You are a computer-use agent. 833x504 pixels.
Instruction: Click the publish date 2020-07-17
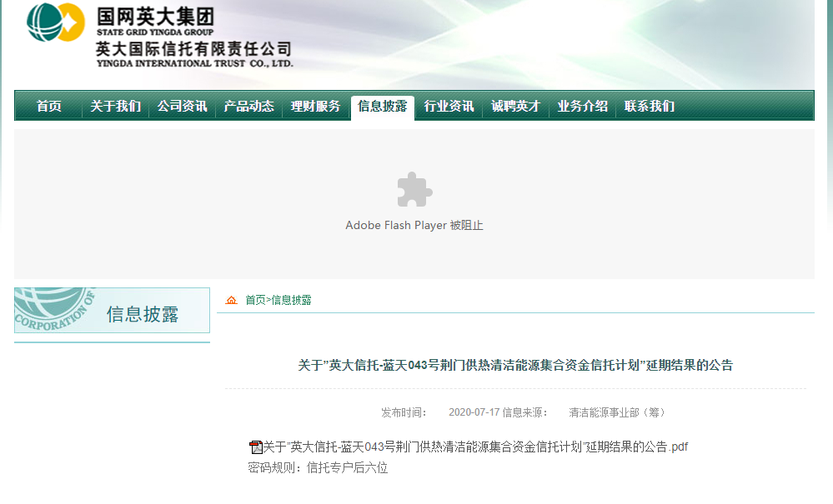click(474, 412)
